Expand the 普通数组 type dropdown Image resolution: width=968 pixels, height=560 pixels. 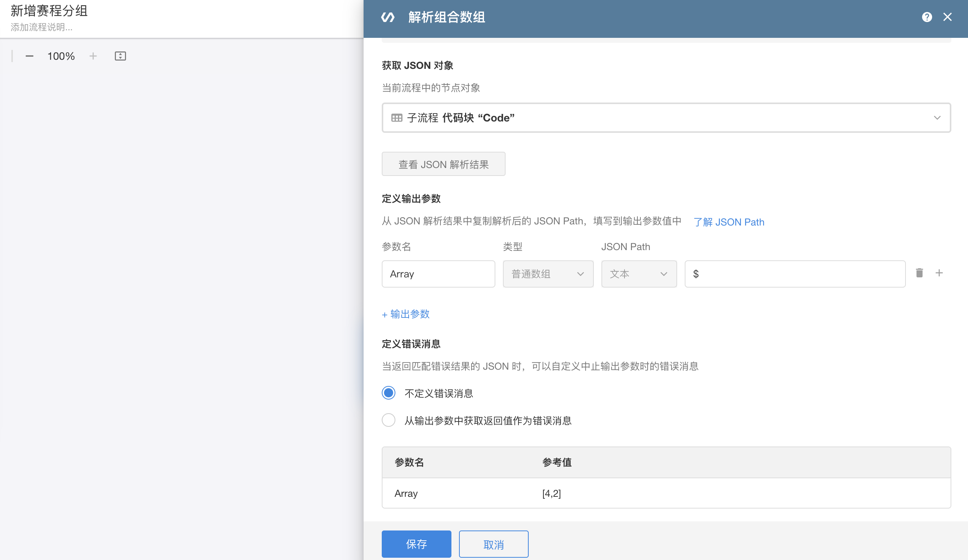pos(548,274)
